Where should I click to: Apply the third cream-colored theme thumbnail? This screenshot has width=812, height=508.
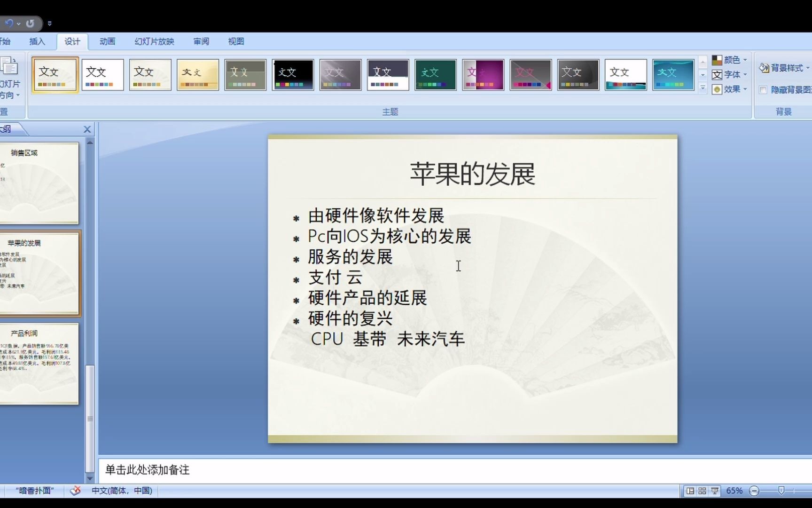pos(150,74)
